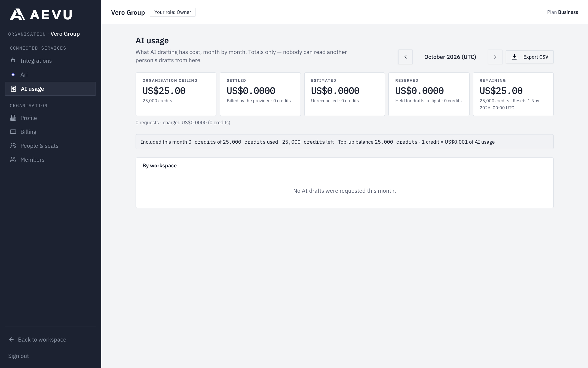Click the AI usage page heading
The image size is (588, 368).
tap(152, 41)
